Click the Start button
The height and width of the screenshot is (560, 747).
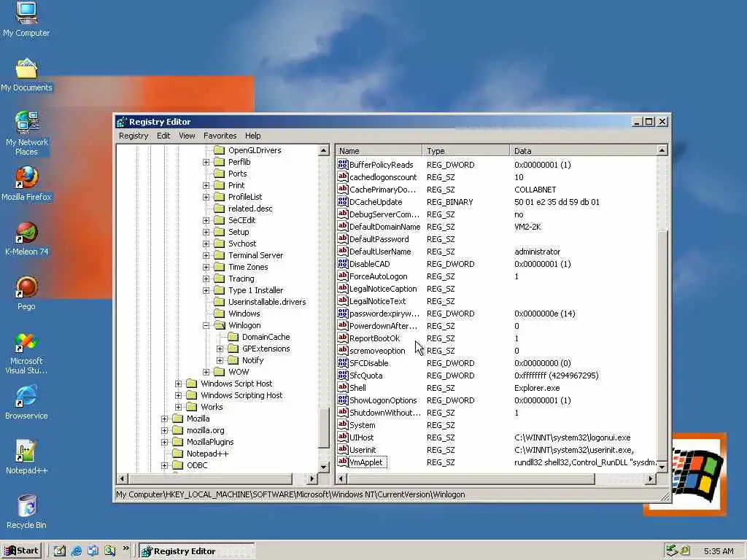click(22, 551)
